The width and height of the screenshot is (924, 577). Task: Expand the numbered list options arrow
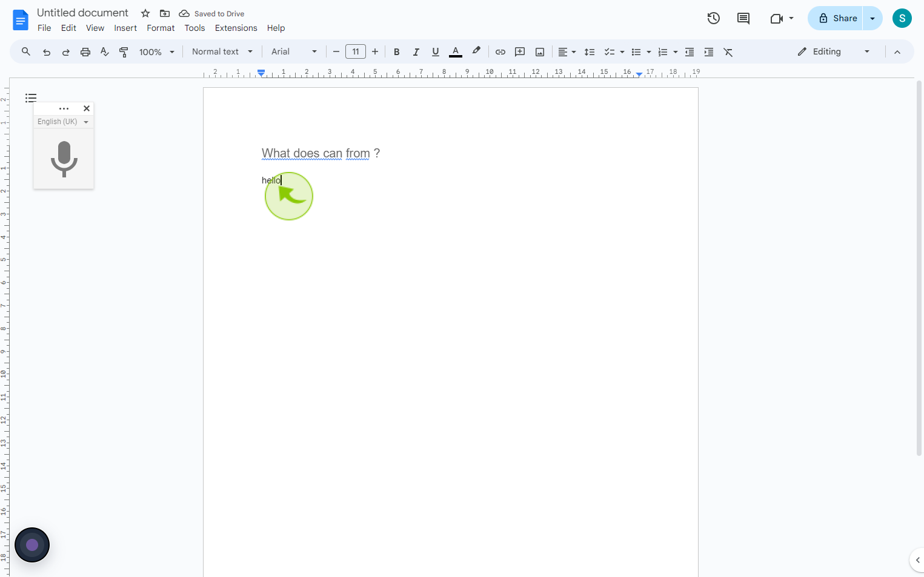pyautogui.click(x=676, y=52)
